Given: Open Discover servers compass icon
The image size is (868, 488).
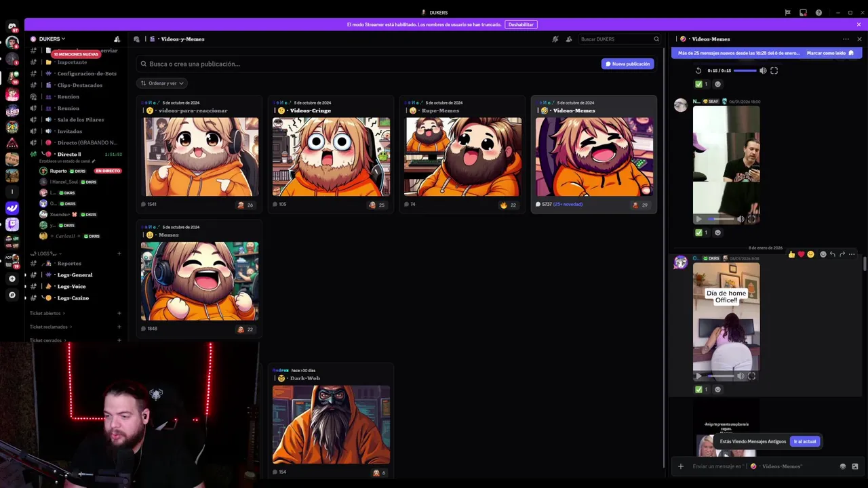Looking at the screenshot, I should pos(12,295).
